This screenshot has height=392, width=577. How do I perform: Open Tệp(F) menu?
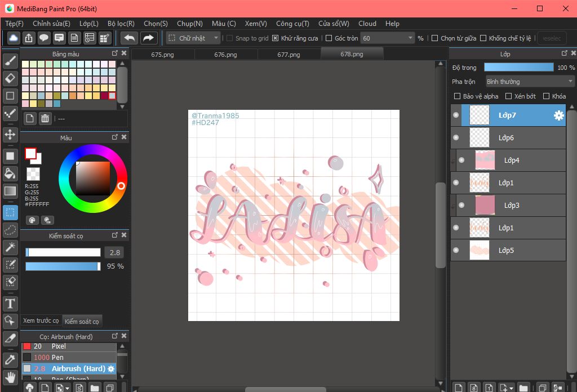click(14, 24)
